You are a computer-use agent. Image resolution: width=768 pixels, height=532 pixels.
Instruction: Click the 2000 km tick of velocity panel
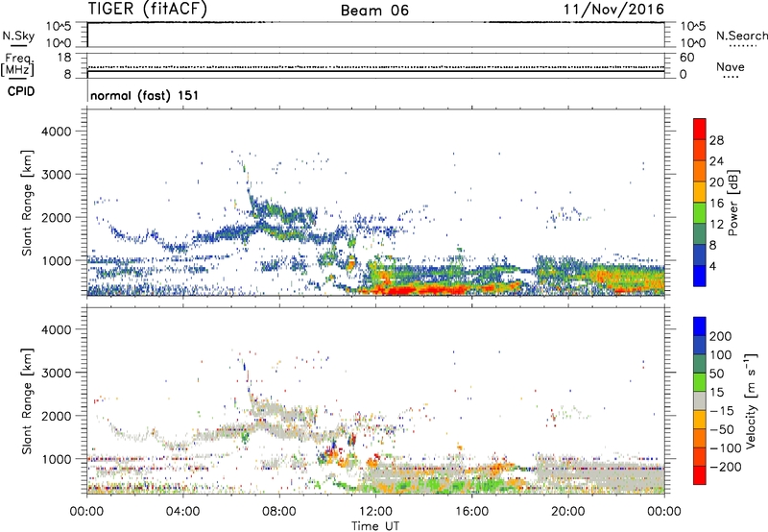[57, 416]
